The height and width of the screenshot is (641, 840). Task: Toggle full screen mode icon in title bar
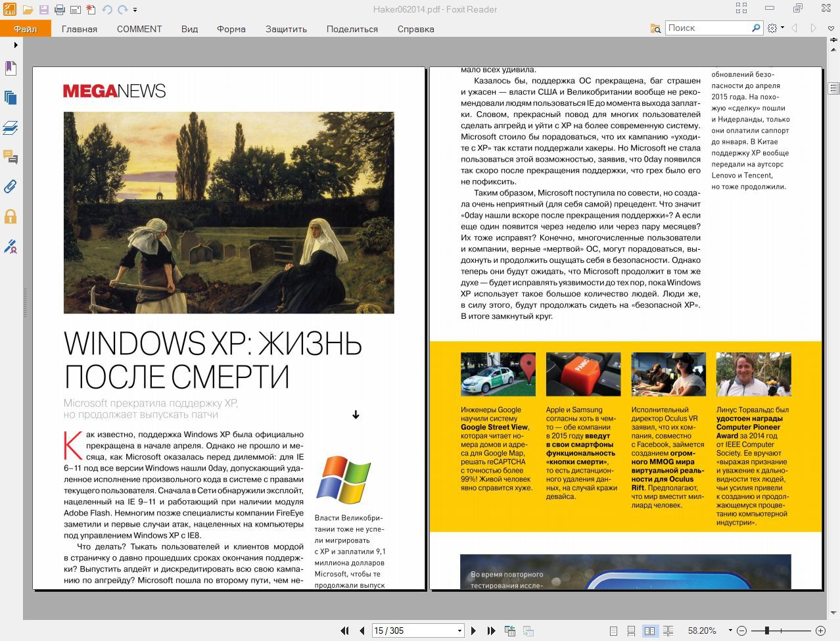741,9
